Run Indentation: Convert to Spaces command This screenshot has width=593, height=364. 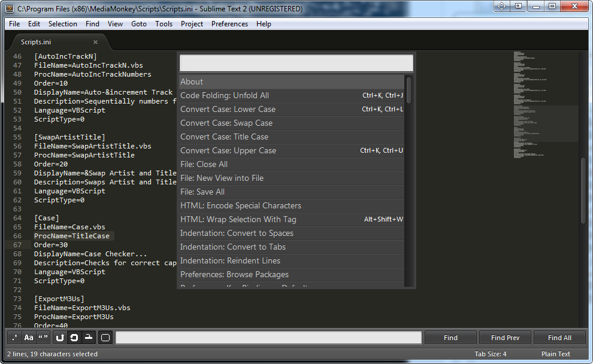point(292,233)
